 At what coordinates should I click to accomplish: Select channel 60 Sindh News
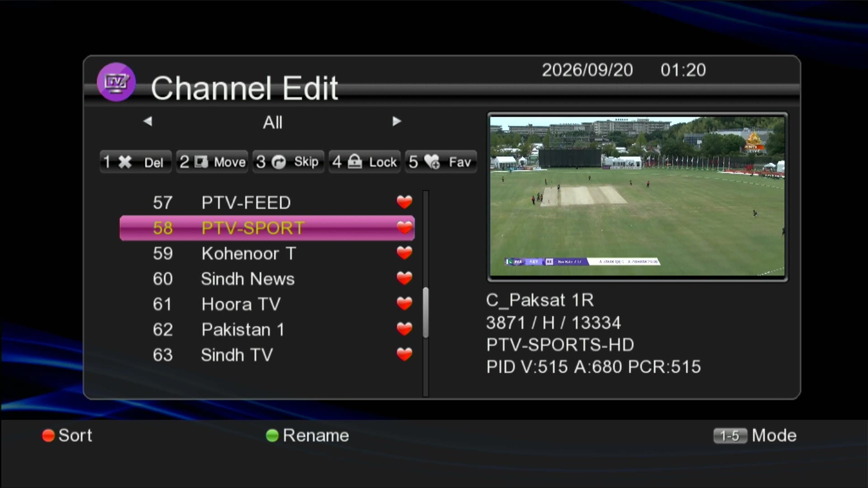[x=267, y=278]
